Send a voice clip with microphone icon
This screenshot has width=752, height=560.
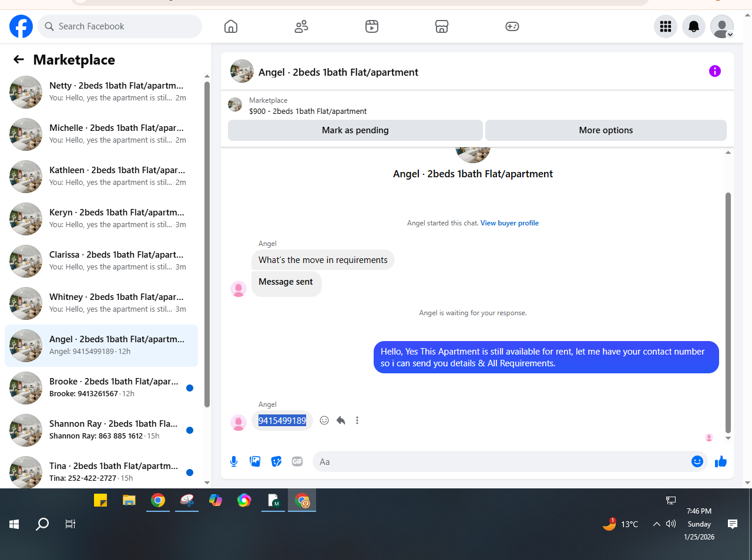[234, 461]
